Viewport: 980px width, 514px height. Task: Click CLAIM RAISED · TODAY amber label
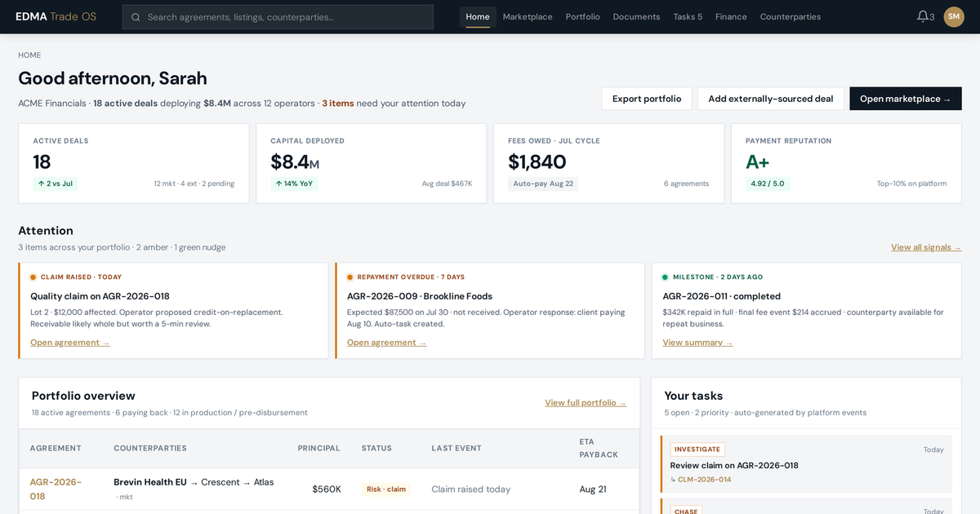81,277
